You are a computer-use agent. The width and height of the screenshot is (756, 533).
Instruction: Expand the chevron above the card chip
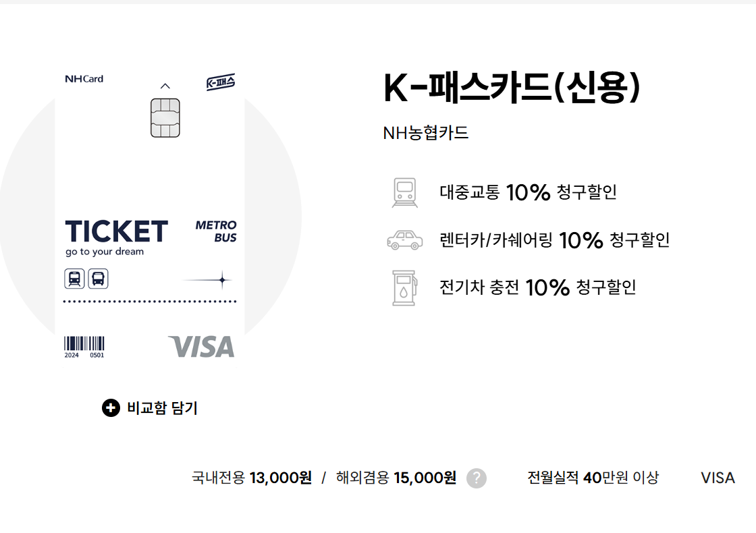[x=165, y=86]
